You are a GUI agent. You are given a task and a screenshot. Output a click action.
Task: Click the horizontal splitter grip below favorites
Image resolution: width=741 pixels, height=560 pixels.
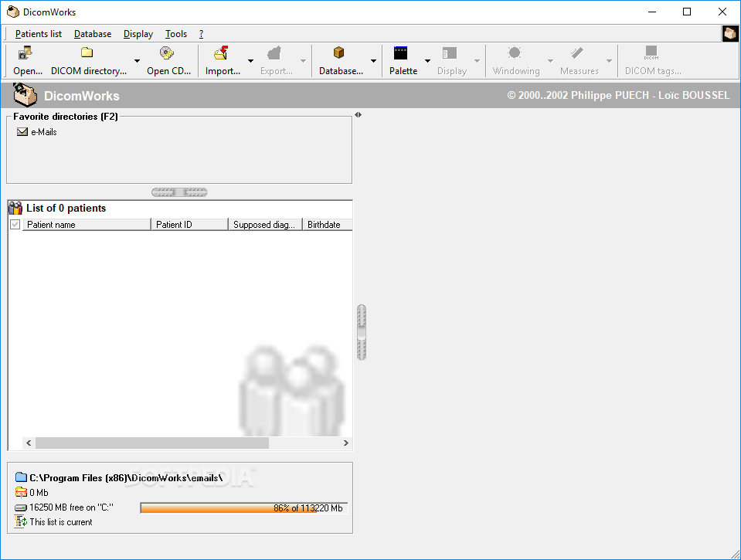click(179, 192)
